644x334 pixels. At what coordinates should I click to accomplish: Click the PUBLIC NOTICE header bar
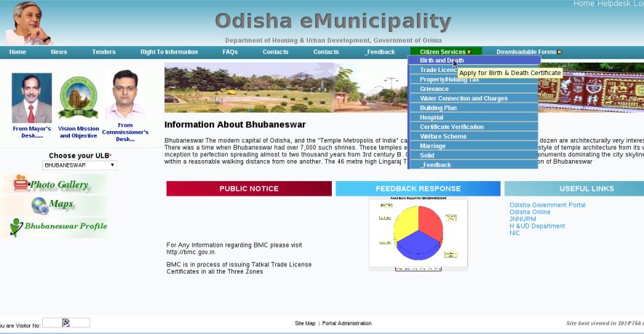pyautogui.click(x=249, y=188)
